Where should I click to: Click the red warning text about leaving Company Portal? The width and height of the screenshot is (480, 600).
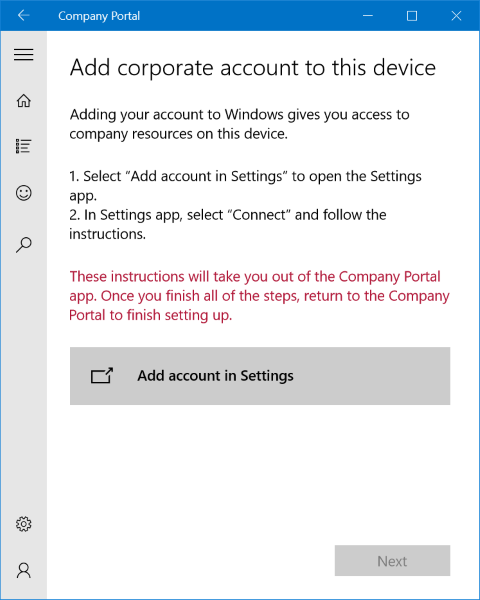coord(260,296)
